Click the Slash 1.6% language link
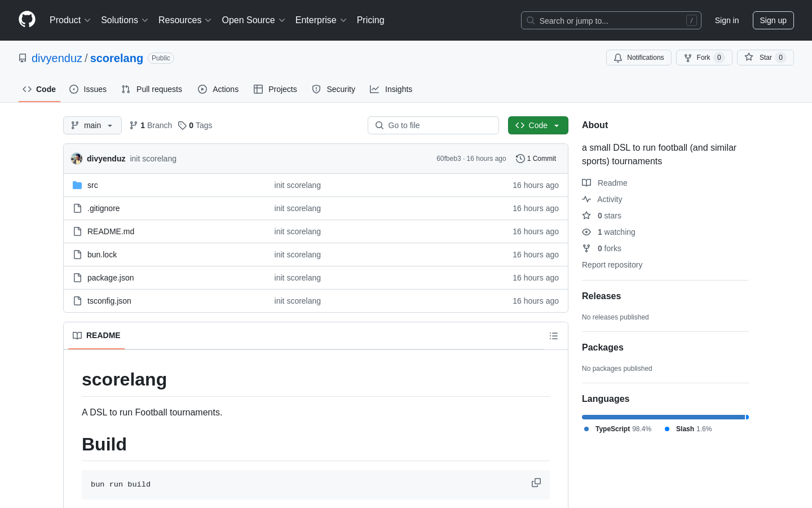 click(x=688, y=429)
